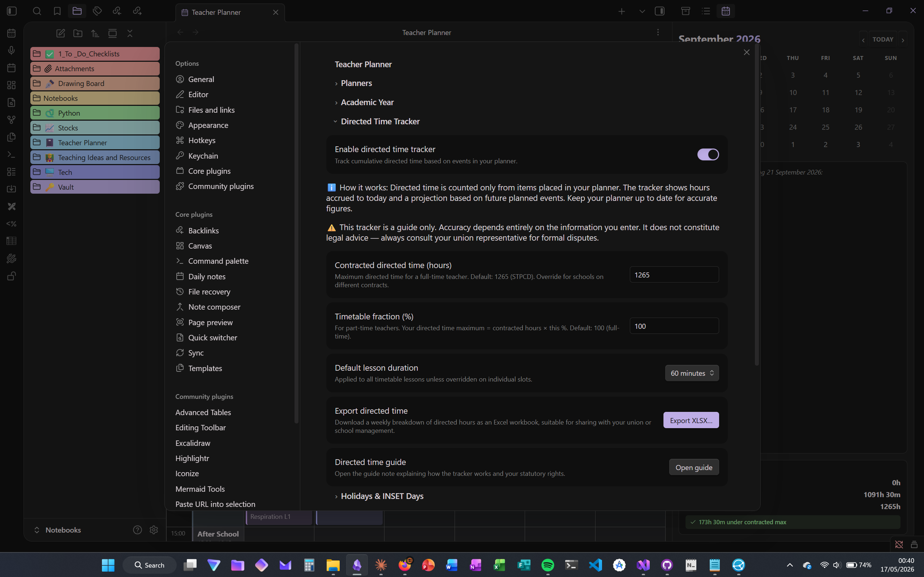Click the Export XLSX button
Viewport: 924px width, 577px height.
point(691,420)
